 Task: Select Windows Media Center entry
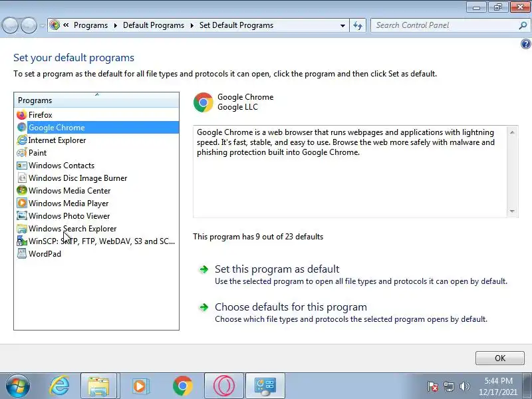click(x=70, y=191)
